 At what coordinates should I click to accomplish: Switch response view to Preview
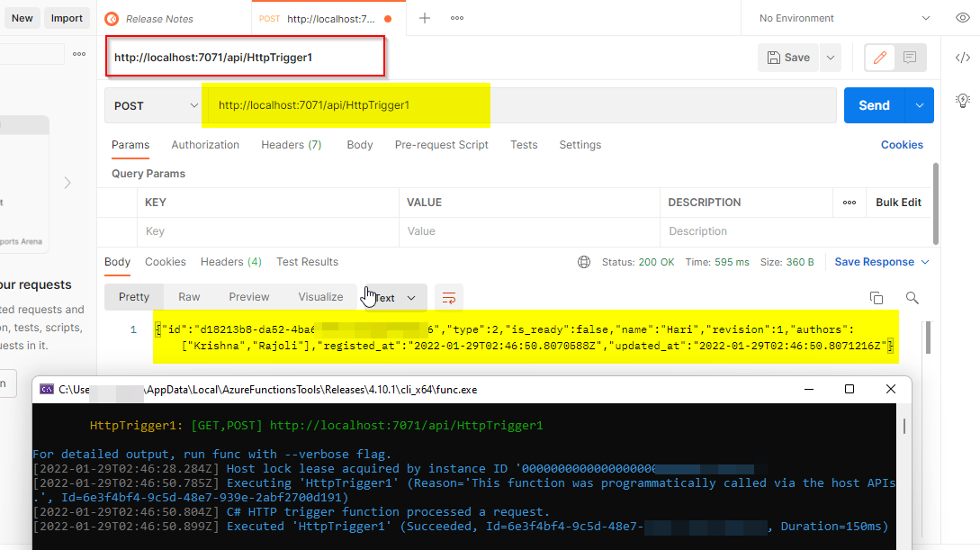248,297
